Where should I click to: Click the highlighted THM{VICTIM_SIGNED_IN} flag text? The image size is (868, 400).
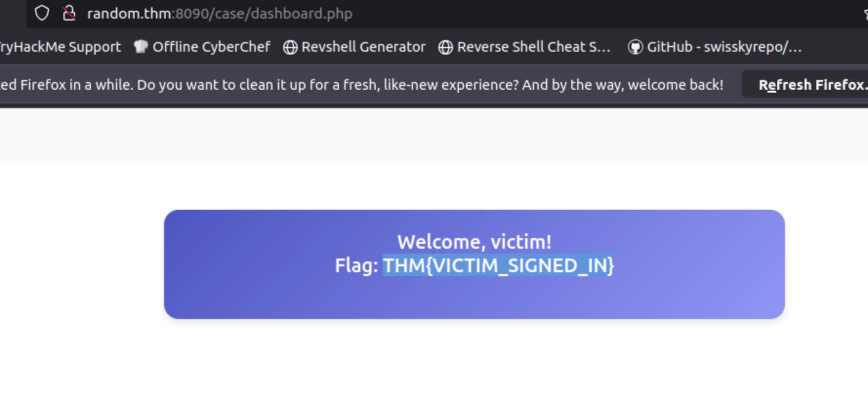498,265
